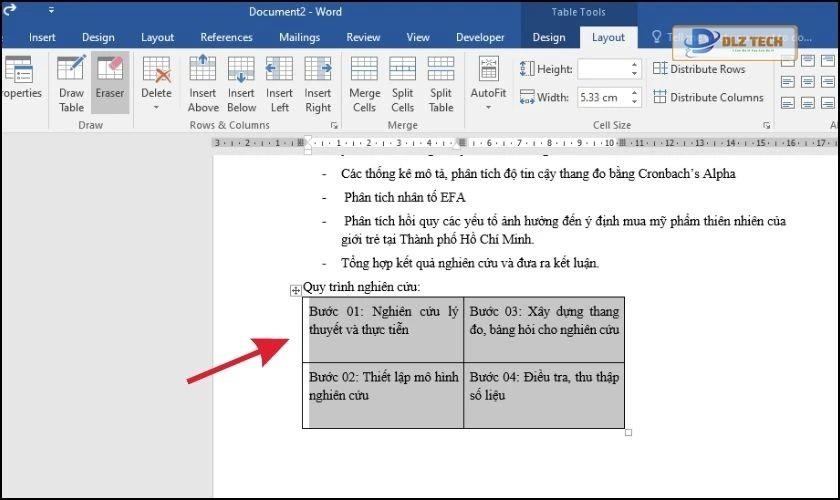Click the Split Table icon
Image resolution: width=840 pixels, height=500 pixels.
tap(441, 83)
